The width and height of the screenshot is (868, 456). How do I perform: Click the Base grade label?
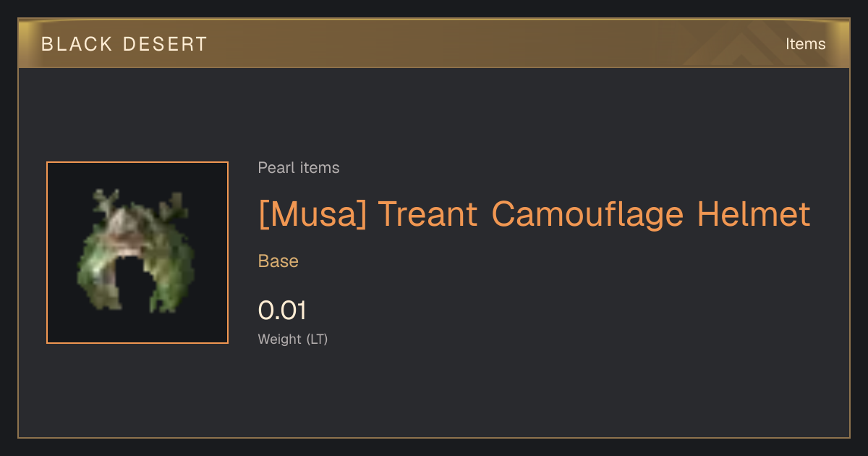point(278,261)
